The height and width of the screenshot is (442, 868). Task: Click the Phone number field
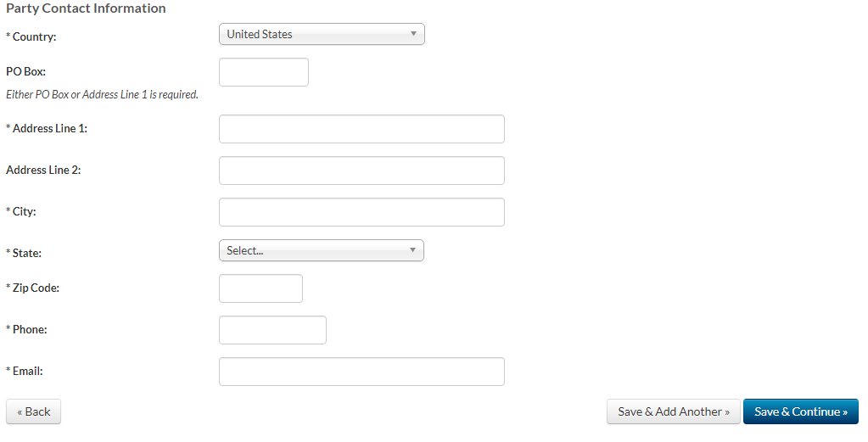click(272, 330)
